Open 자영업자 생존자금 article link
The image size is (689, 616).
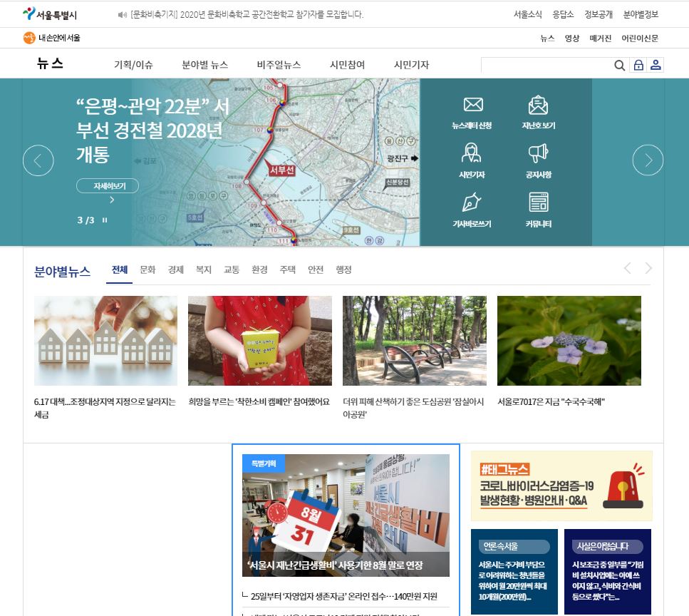pyautogui.click(x=344, y=596)
